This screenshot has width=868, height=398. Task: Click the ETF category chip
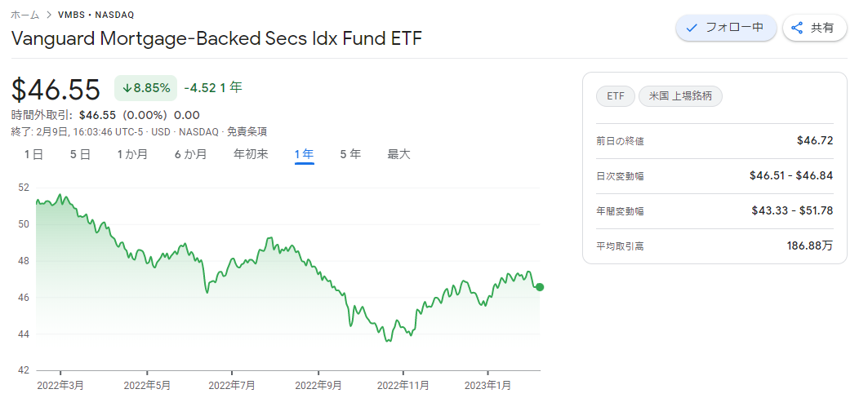tap(616, 96)
